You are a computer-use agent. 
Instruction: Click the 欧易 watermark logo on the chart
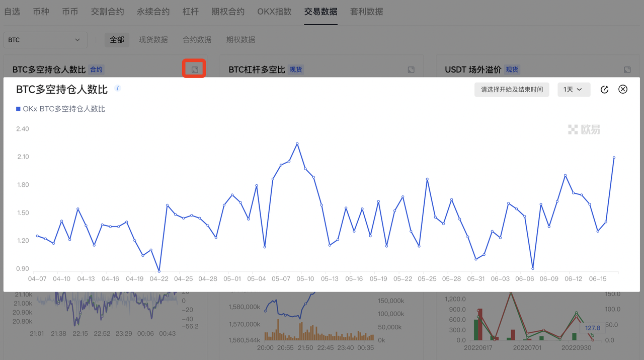click(583, 129)
